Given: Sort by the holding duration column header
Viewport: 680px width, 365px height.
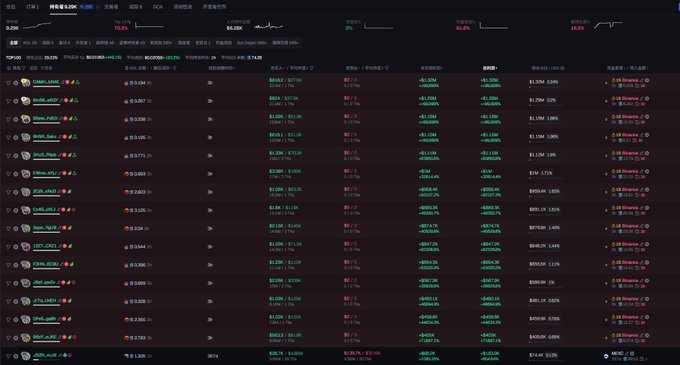Looking at the screenshot, I should 221,68.
